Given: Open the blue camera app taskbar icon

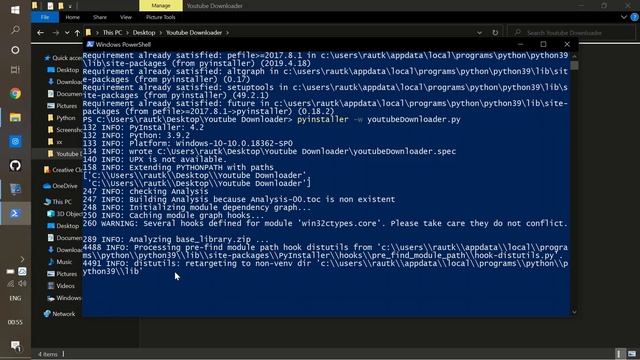Looking at the screenshot, I should point(15,142).
